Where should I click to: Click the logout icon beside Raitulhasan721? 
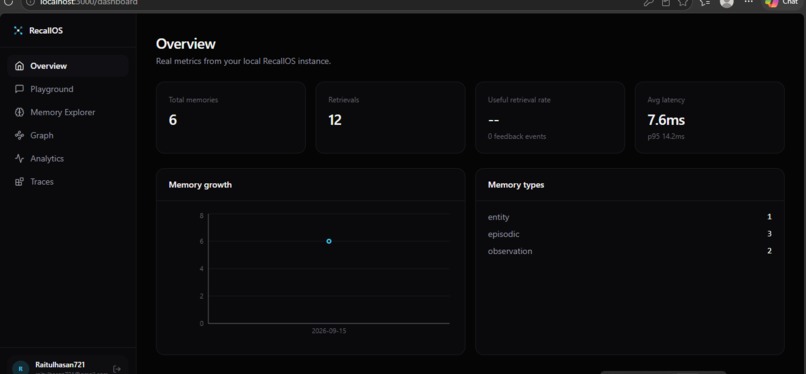(x=117, y=368)
